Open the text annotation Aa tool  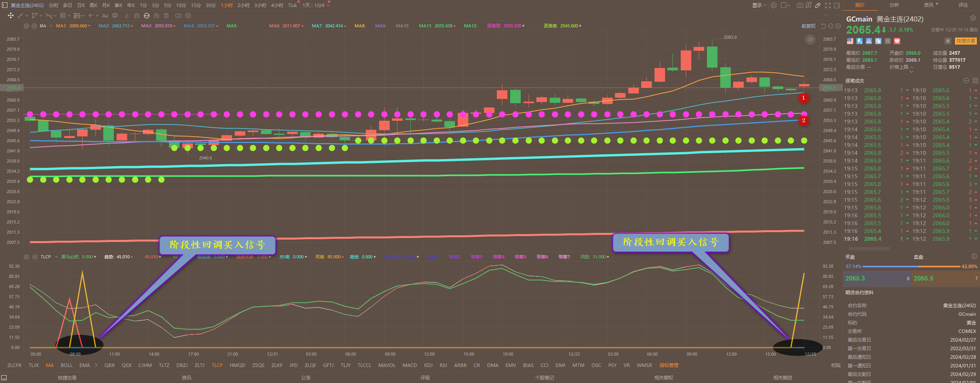tap(105, 16)
